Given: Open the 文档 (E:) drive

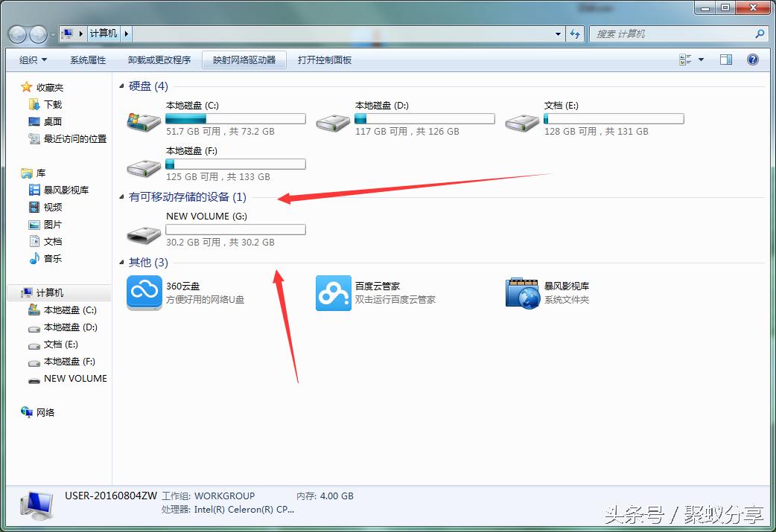Looking at the screenshot, I should [522, 120].
